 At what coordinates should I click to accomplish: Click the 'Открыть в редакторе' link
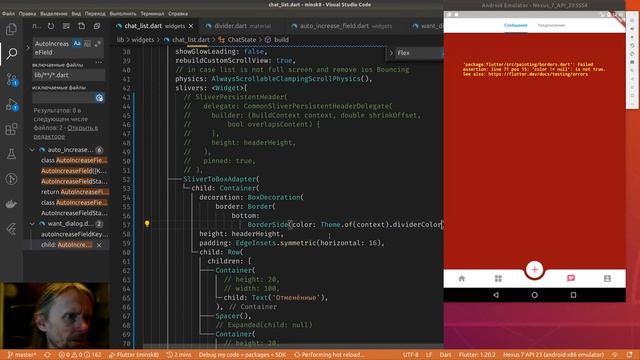click(x=65, y=132)
